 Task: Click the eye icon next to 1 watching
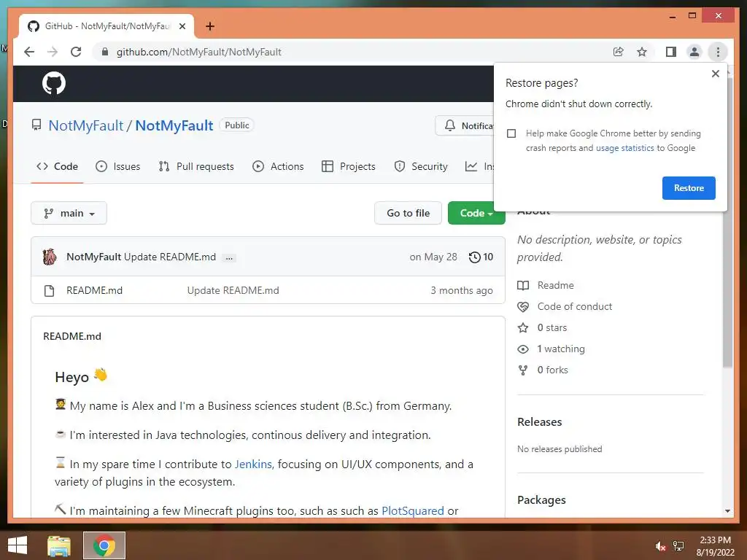coord(523,349)
